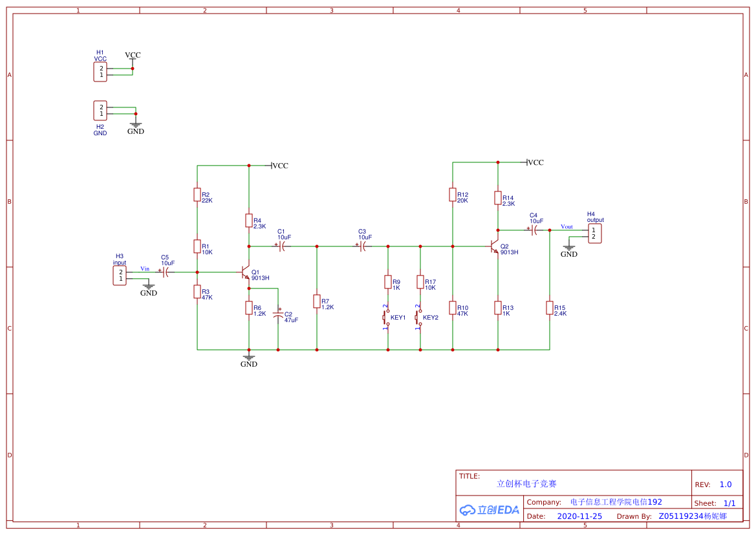Click the GND symbol below Q1 emitter rail
756x535 pixels.
pyautogui.click(x=249, y=361)
